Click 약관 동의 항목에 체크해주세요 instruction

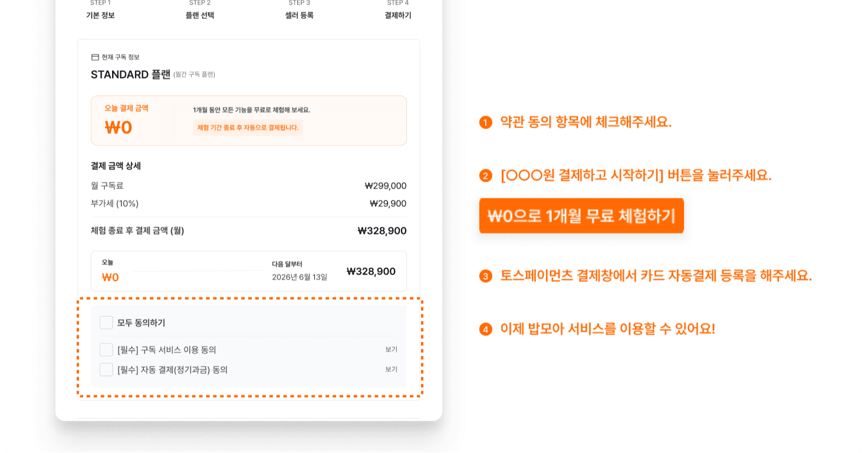click(x=586, y=122)
